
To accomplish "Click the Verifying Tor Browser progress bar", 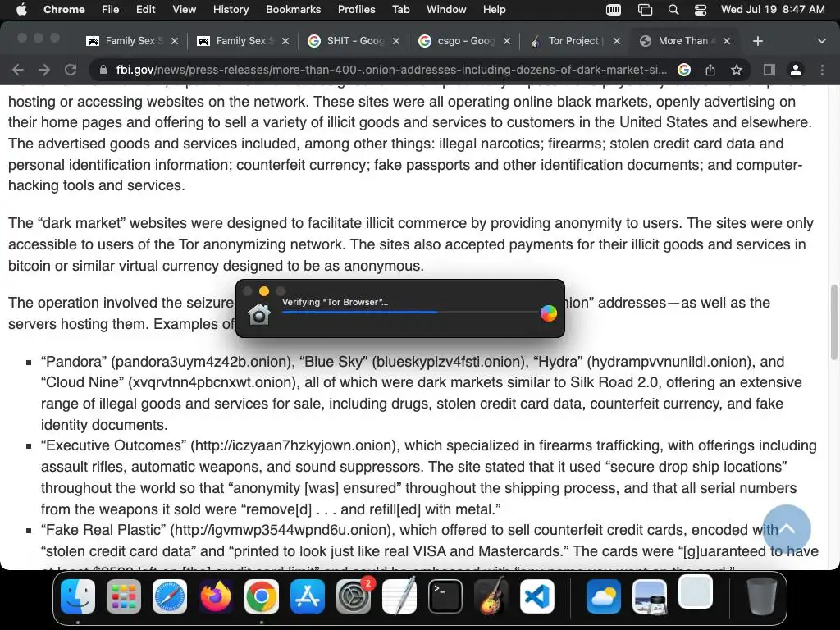I will (x=410, y=312).
